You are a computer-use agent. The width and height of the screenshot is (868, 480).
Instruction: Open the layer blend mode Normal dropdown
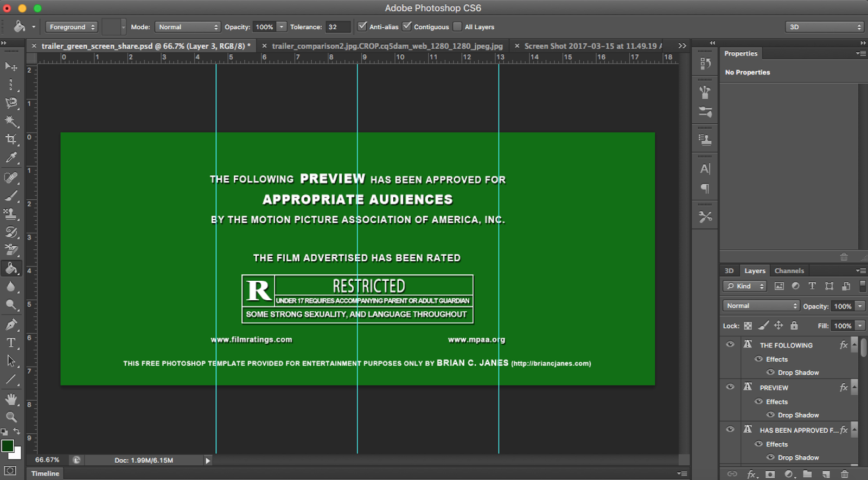coord(761,306)
